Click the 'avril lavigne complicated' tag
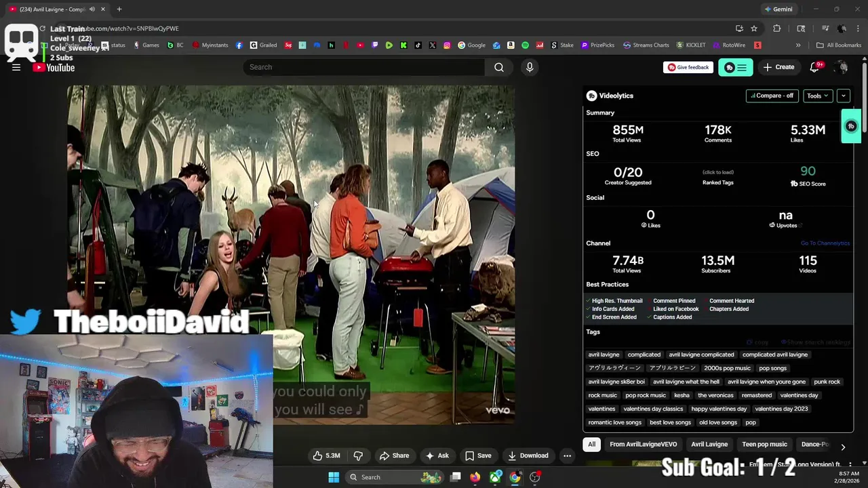This screenshot has height=488, width=868. tap(701, 354)
